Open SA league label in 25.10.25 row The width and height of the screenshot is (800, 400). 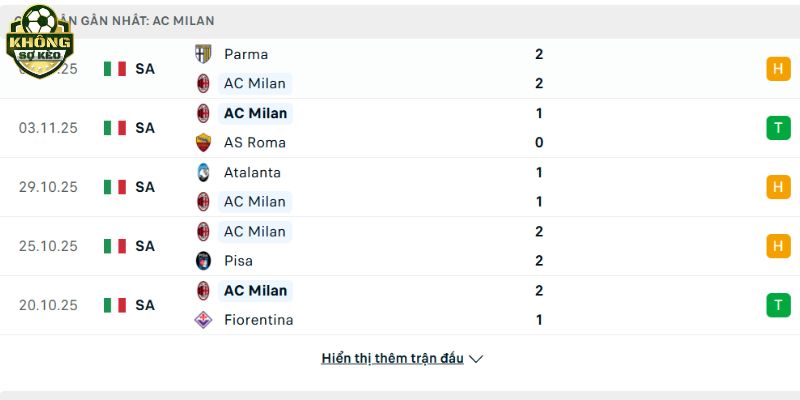[145, 246]
